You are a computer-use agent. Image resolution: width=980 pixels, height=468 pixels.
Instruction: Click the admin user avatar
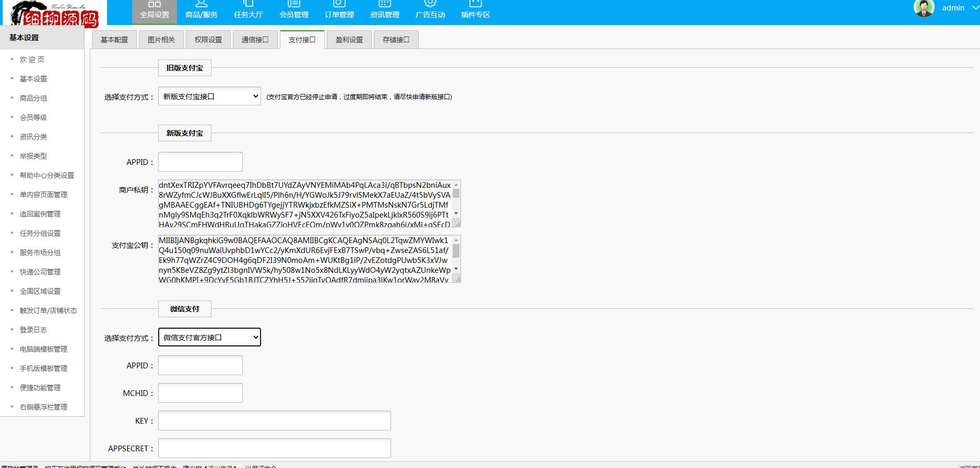click(x=924, y=8)
